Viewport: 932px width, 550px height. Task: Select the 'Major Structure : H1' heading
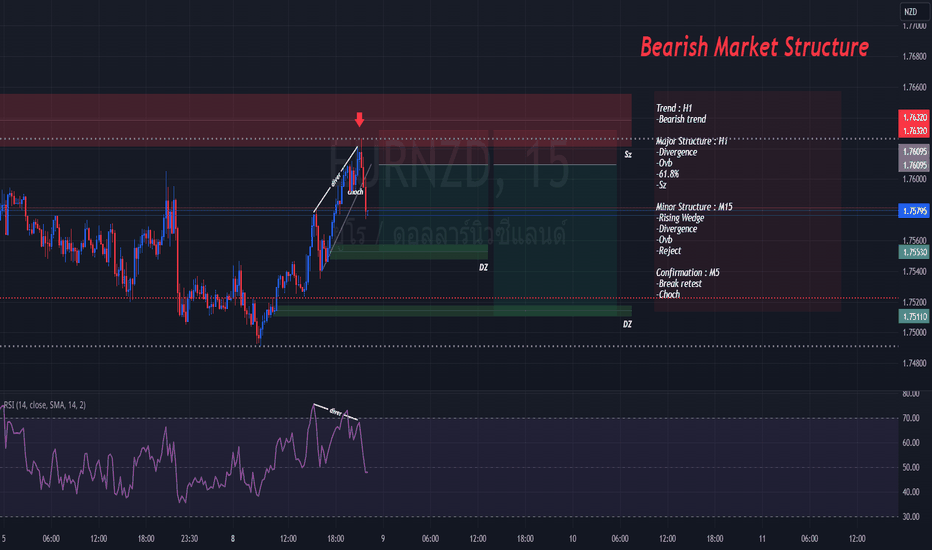tap(692, 141)
